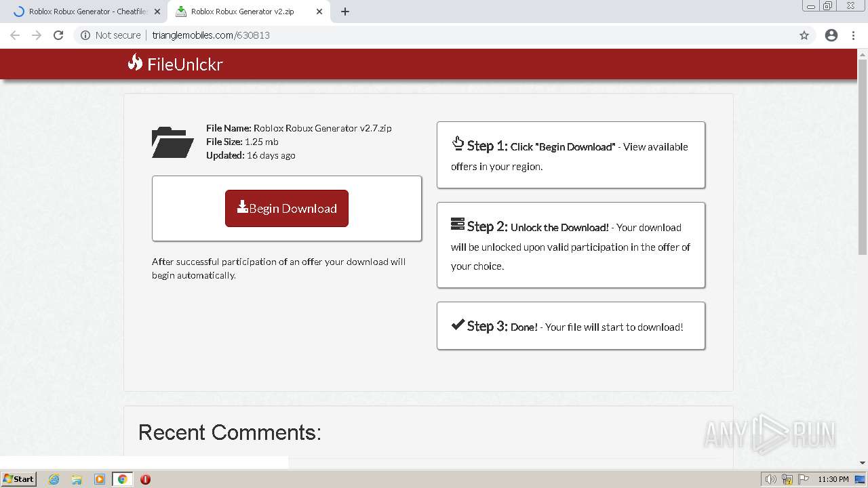Screen dimensions: 868x488
Task: Go back to previous page
Action: [15, 35]
